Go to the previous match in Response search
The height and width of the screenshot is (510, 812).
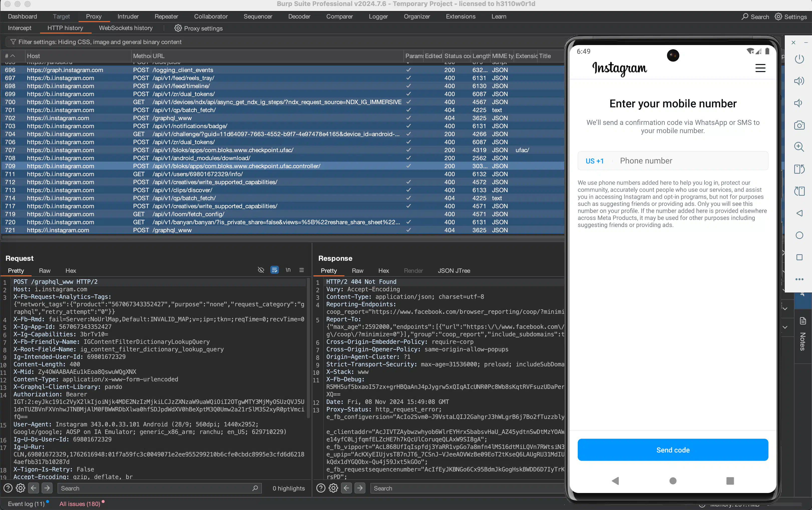click(x=346, y=488)
